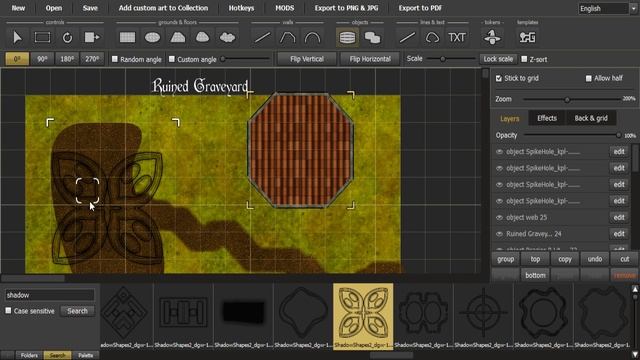Click edit on Ruined Gravey... 24 layer
The height and width of the screenshot is (360, 640).
[619, 234]
